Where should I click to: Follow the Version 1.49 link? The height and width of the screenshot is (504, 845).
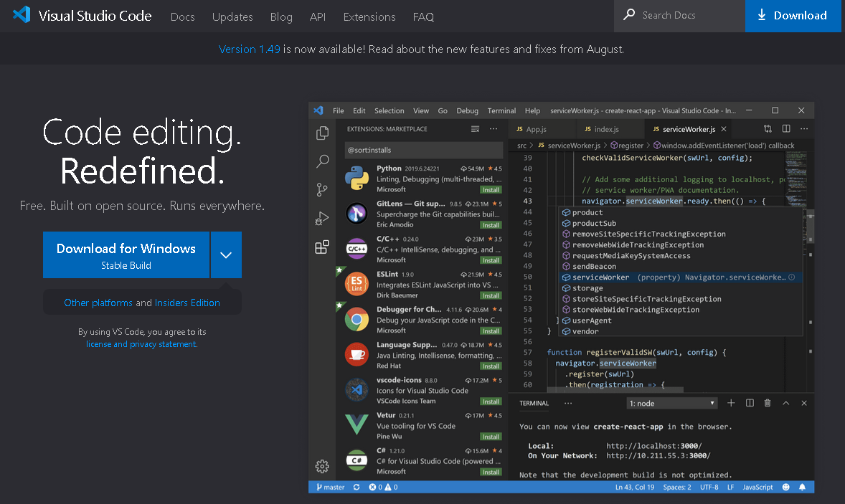tap(250, 49)
